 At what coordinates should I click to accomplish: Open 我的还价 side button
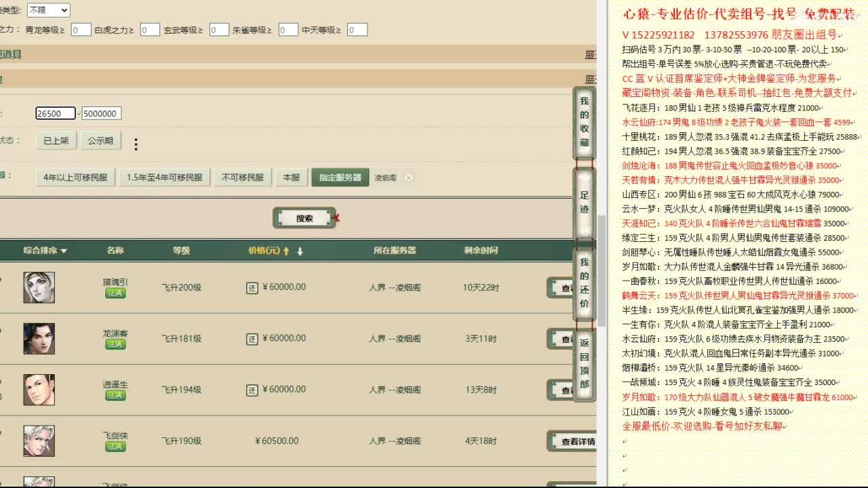tap(585, 283)
